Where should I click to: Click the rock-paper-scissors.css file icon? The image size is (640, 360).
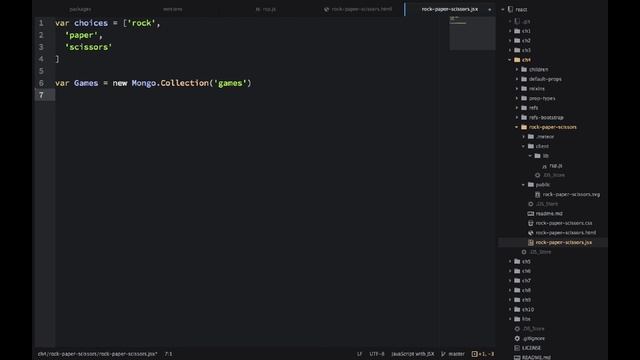point(531,223)
